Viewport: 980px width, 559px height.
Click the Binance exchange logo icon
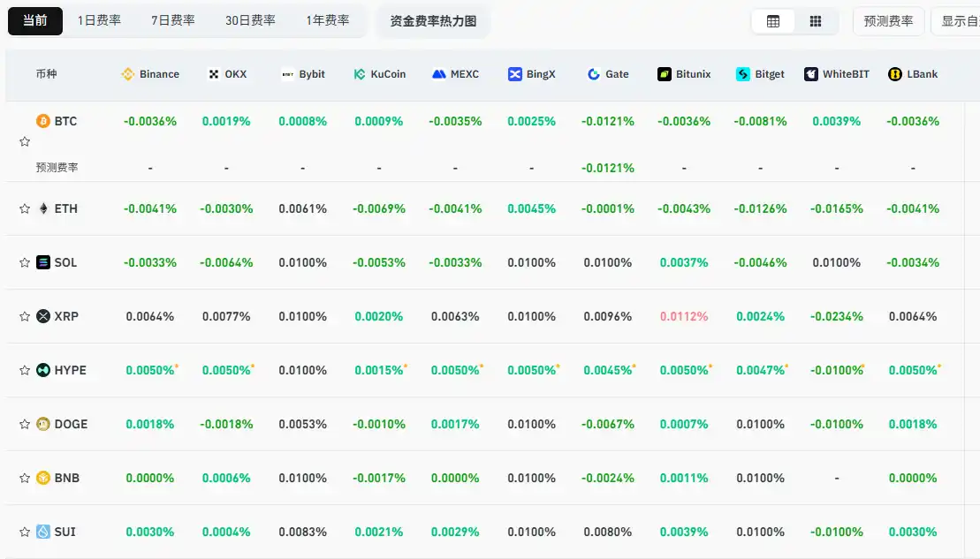pos(127,74)
